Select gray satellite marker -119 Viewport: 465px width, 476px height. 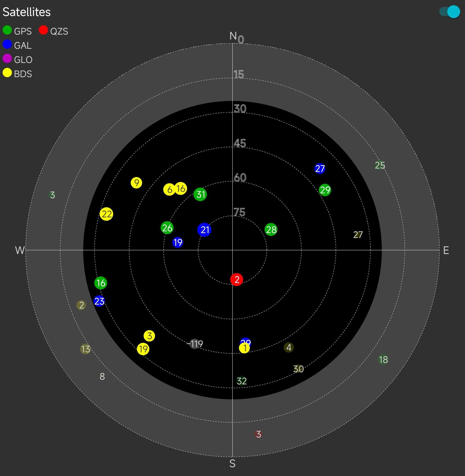tap(195, 344)
